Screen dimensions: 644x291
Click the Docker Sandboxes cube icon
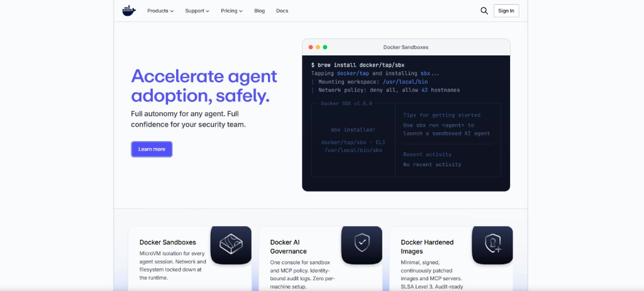coord(231,243)
